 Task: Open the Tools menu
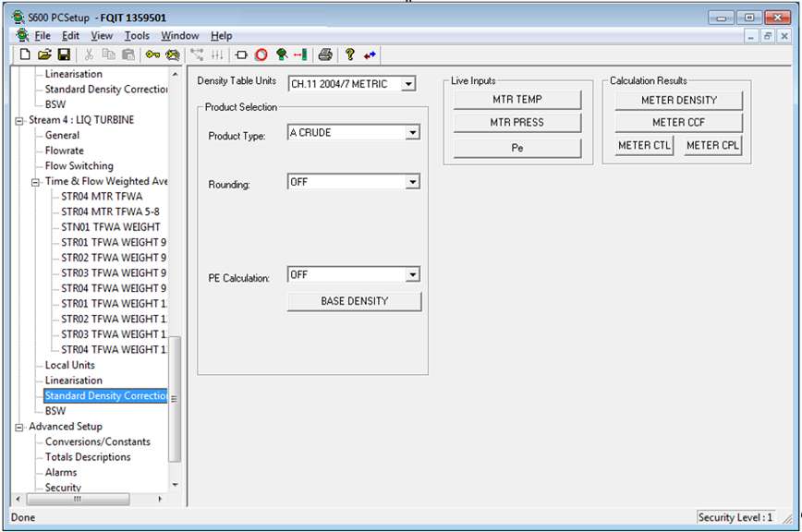[x=137, y=36]
